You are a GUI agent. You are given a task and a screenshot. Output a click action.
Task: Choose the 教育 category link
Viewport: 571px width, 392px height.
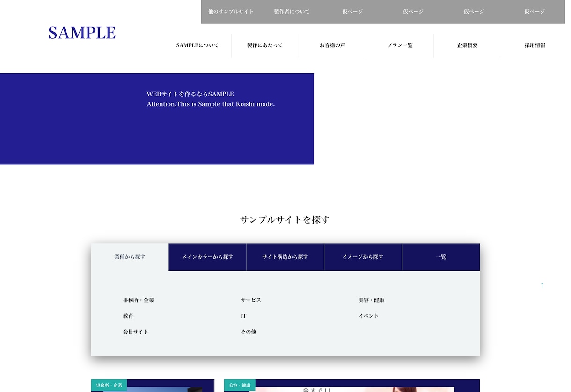point(128,316)
